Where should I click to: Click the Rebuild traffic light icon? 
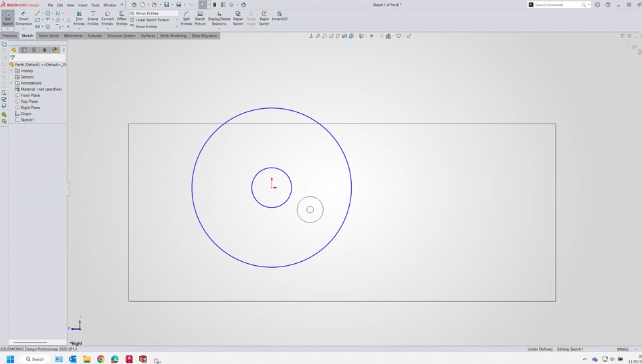[215, 5]
